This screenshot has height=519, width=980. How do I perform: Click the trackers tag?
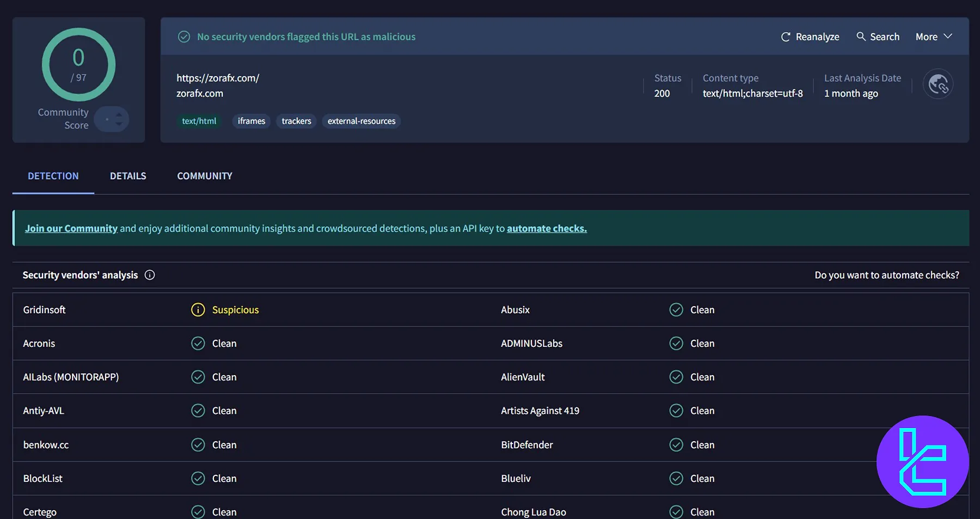pos(296,121)
